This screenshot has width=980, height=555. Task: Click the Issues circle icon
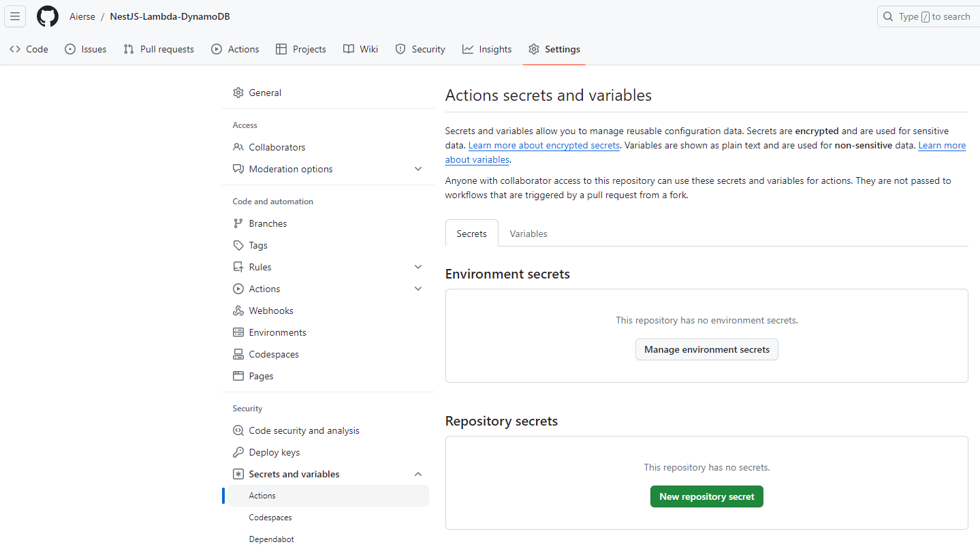point(70,49)
